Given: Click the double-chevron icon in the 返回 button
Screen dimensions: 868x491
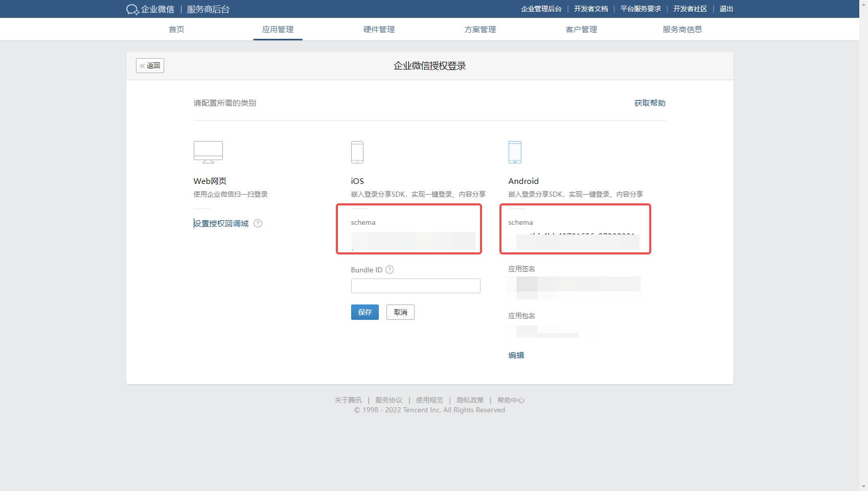Looking at the screenshot, I should pyautogui.click(x=142, y=65).
